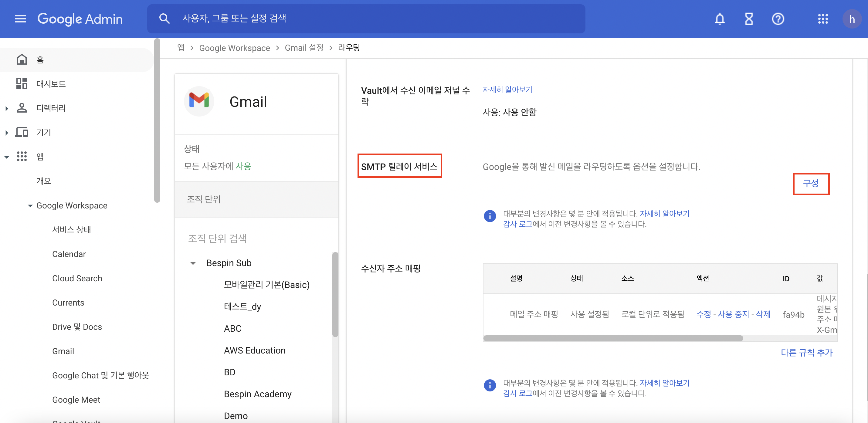
Task: Click the 구성 link for SMTP relay
Action: pos(810,184)
